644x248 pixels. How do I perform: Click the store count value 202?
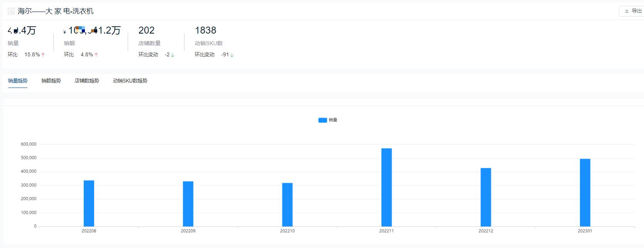[147, 30]
